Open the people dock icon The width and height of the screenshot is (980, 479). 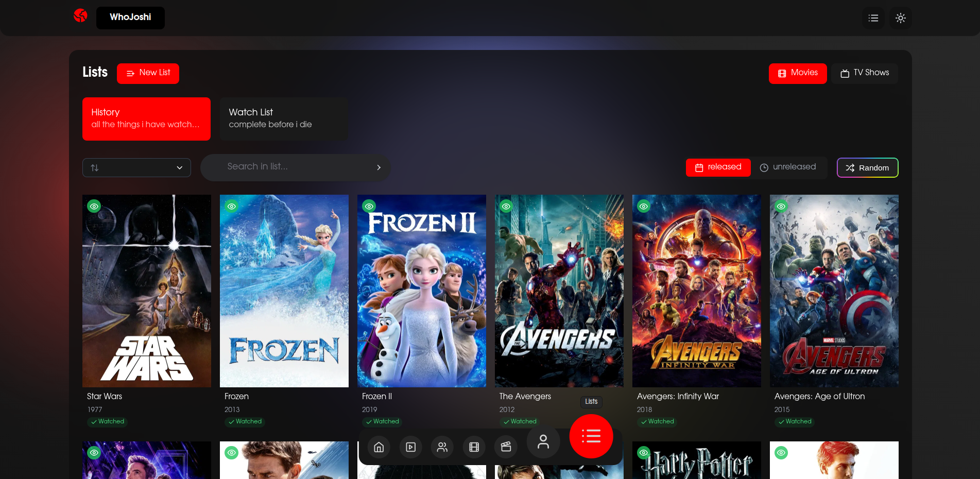coord(442,447)
